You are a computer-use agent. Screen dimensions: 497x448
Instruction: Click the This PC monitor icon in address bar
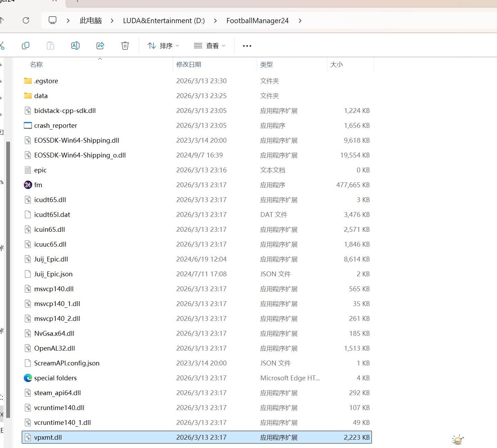pos(53,20)
